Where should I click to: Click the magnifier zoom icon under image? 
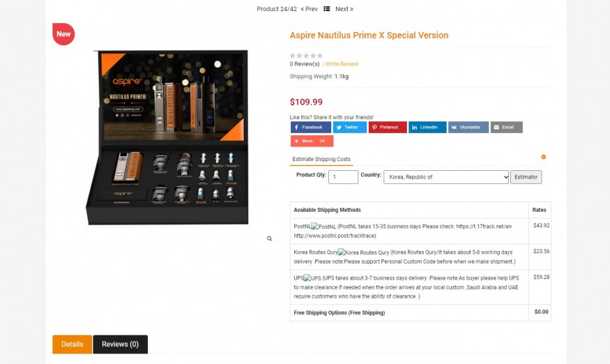269,238
